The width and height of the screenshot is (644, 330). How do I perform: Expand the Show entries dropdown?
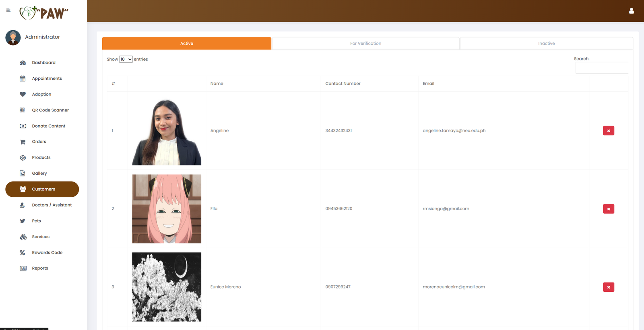(x=126, y=60)
